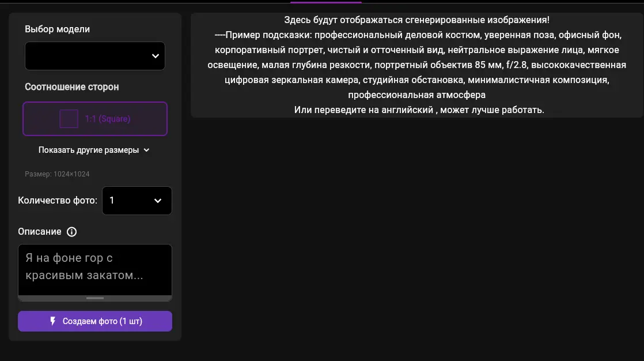This screenshot has height=361, width=644.
Task: Expand Показать другие размеры
Action: (89, 150)
